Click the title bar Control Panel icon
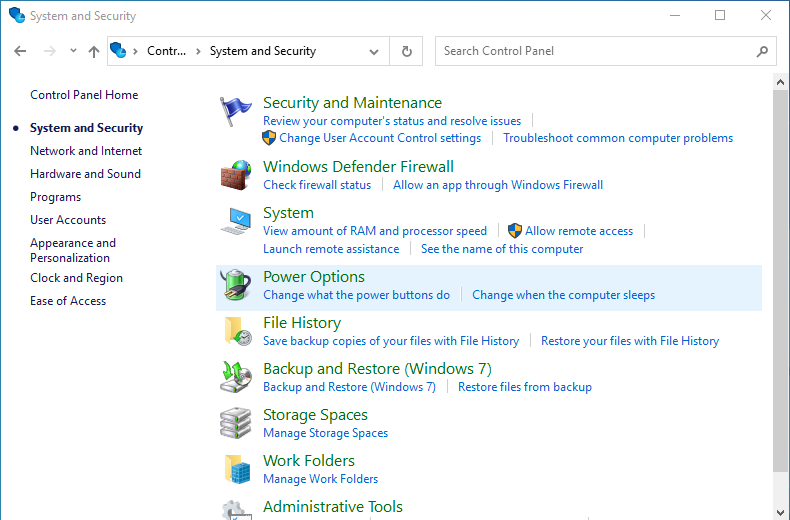The height and width of the screenshot is (520, 790). click(x=17, y=15)
